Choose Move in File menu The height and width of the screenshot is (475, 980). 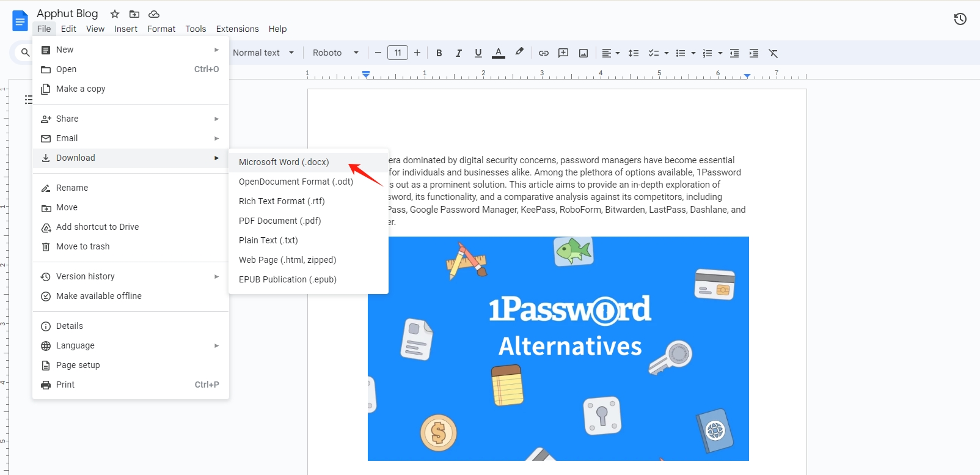pos(131,207)
